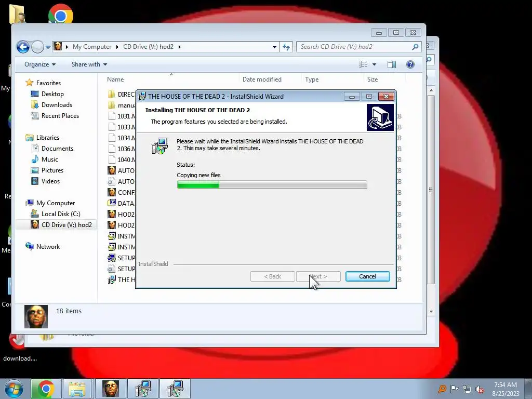Select the 1036 file icon

pyautogui.click(x=112, y=149)
